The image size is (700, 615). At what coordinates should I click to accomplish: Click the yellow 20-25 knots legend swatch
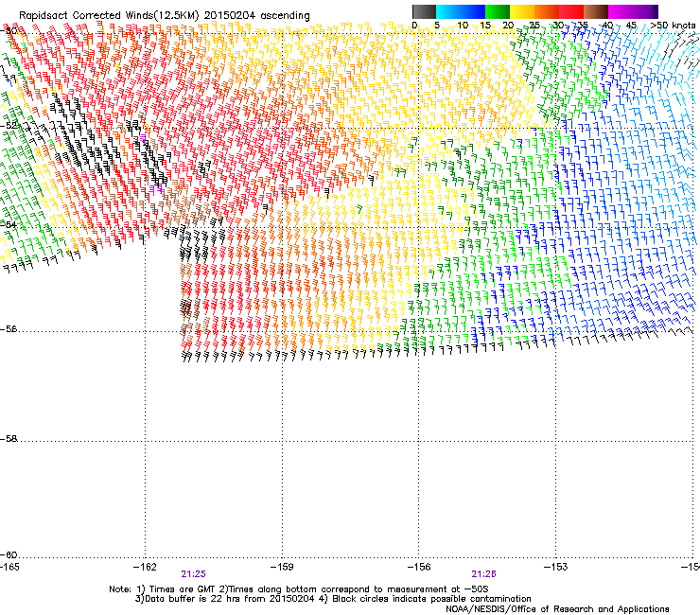pos(522,11)
